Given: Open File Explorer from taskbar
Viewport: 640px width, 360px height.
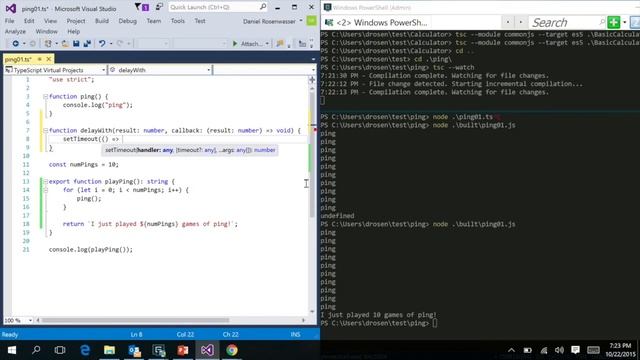Looking at the screenshot, I should coord(109,350).
